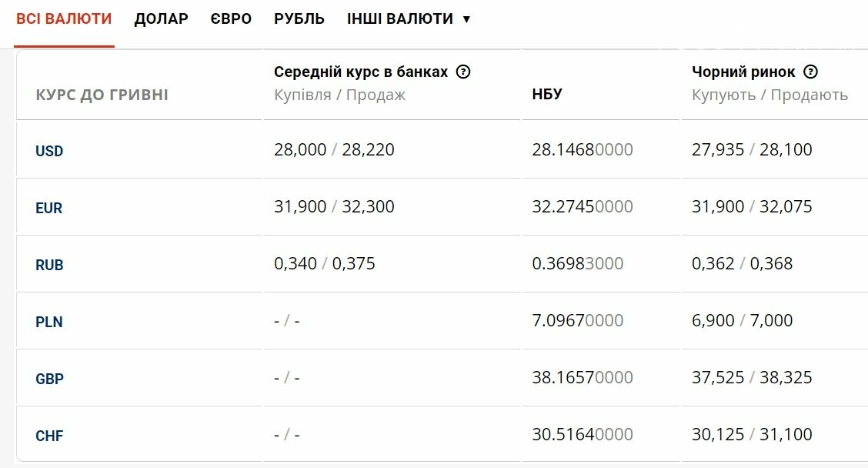Open the EUR currency link

pos(48,209)
